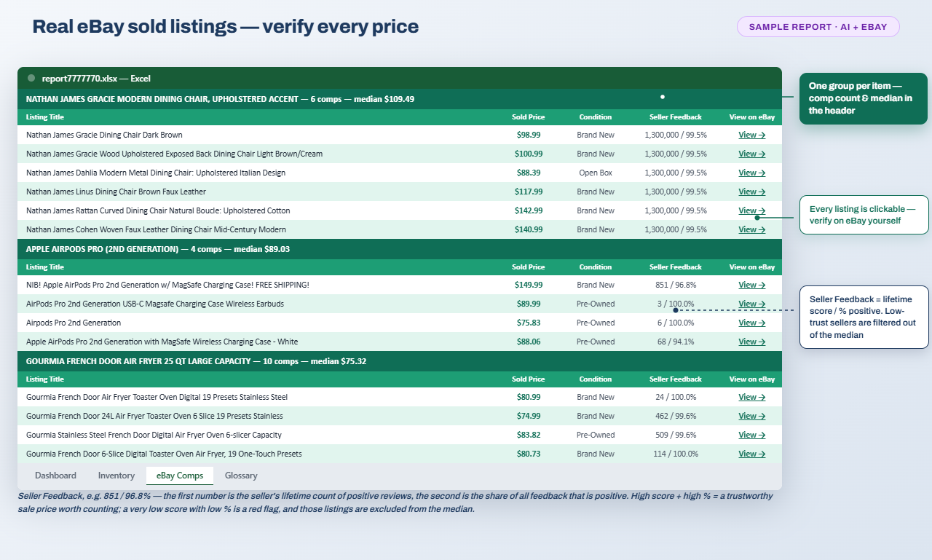Click the report7777770.xlsx — Excel title

click(x=96, y=78)
